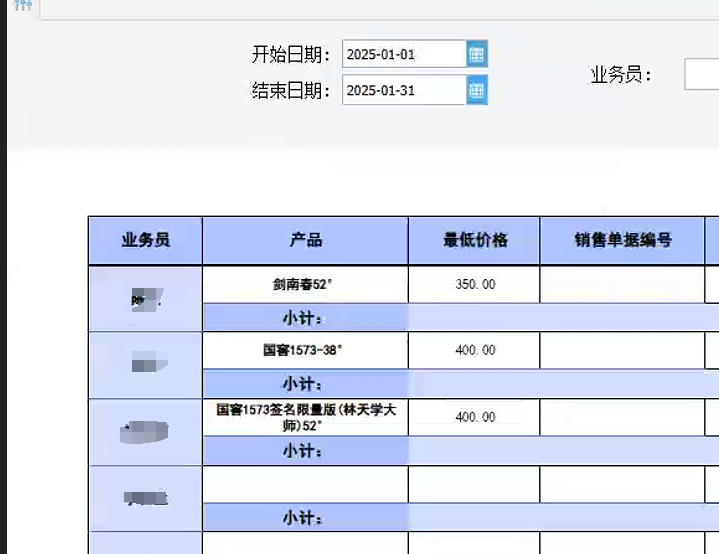Screen dimensions: 719x554
Task: Click 销售单据编号 cell in 国窖1573-38° row
Action: click(x=622, y=350)
